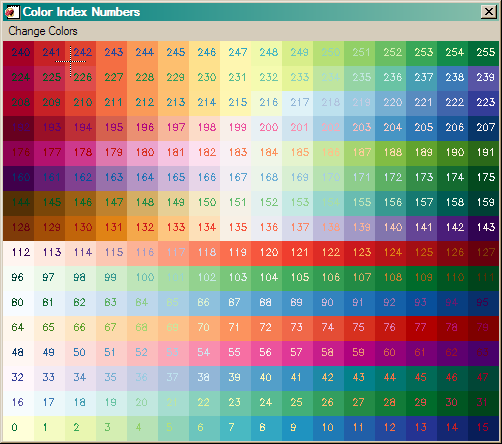Close the Color Index Numbers window
502x444 pixels.
tap(489, 12)
